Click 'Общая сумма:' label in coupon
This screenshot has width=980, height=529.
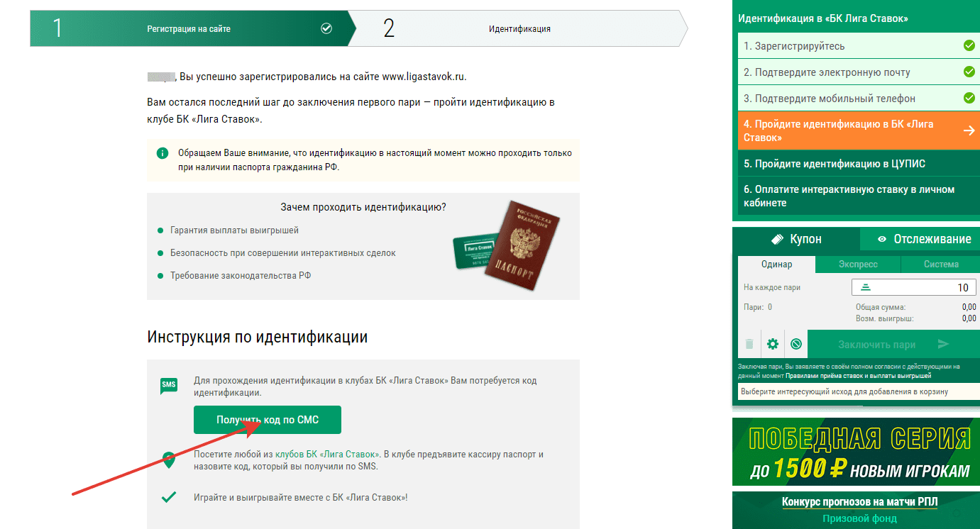881,307
